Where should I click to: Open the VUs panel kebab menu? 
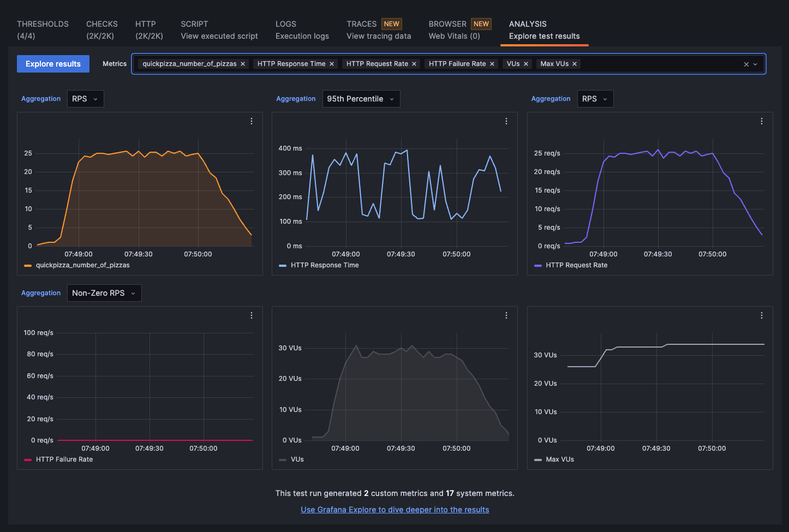point(506,315)
